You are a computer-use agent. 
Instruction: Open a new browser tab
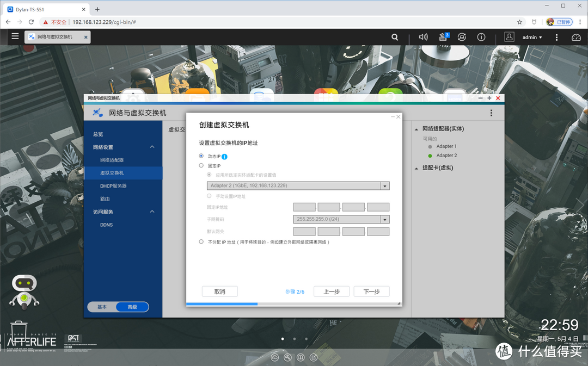97,9
